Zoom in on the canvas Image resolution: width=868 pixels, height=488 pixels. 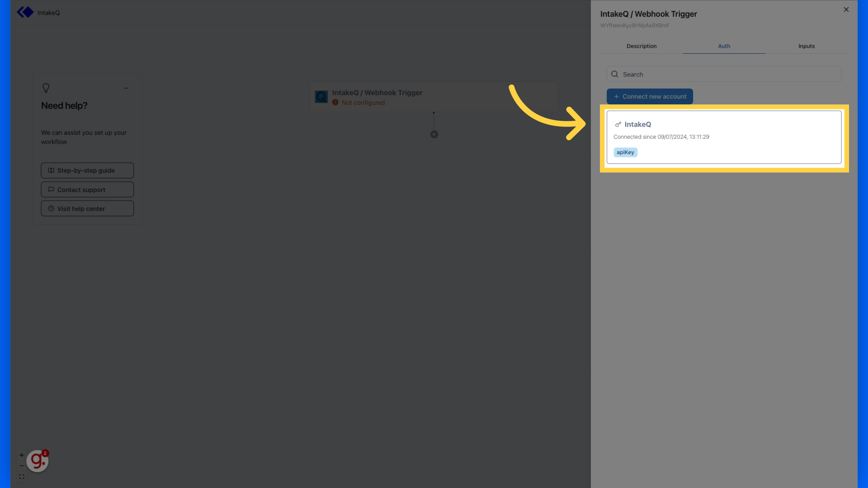click(22, 455)
